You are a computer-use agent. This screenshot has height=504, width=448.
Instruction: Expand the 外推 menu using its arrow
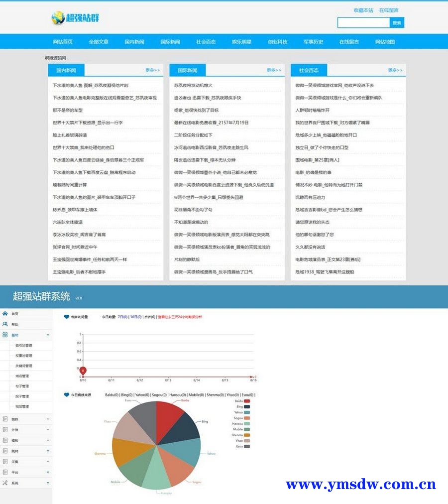48,430
